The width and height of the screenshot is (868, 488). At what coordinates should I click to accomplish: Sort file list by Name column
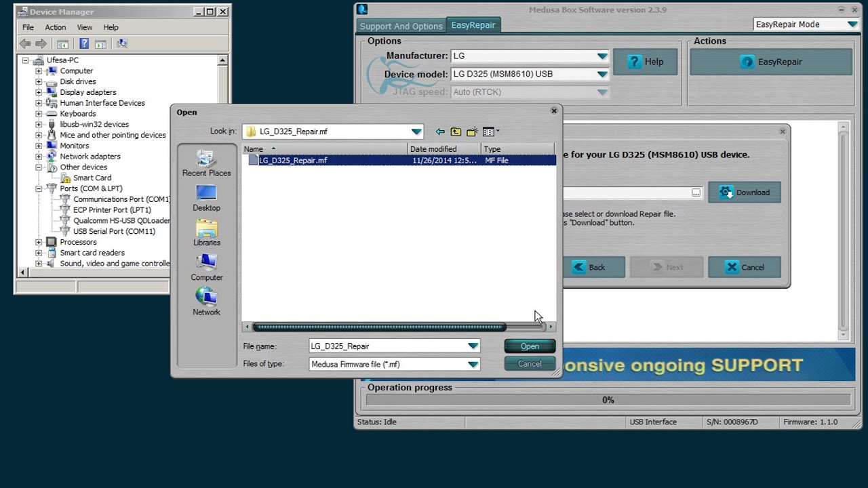pyautogui.click(x=325, y=149)
